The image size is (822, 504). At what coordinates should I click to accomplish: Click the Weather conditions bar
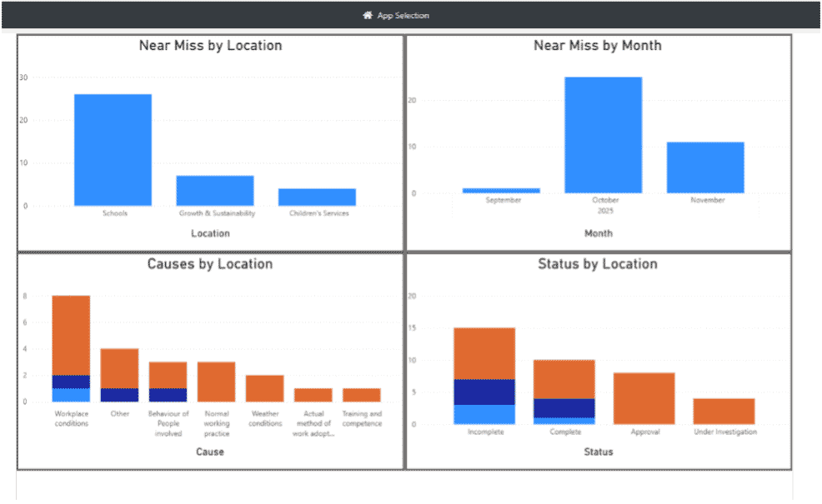click(x=264, y=388)
